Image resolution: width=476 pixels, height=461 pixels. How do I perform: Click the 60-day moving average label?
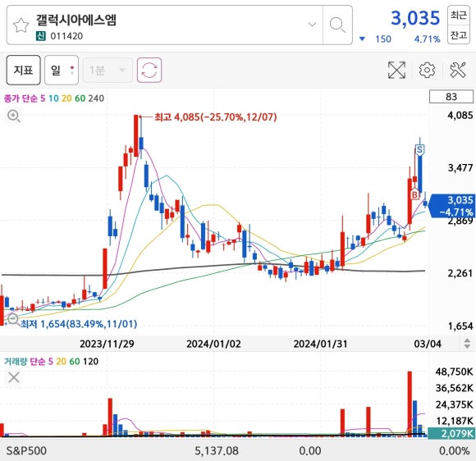click(x=80, y=98)
